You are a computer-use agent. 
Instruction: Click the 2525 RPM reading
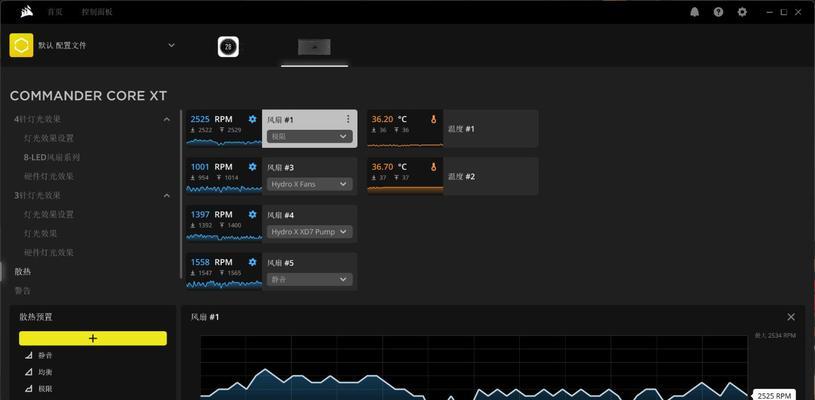211,119
